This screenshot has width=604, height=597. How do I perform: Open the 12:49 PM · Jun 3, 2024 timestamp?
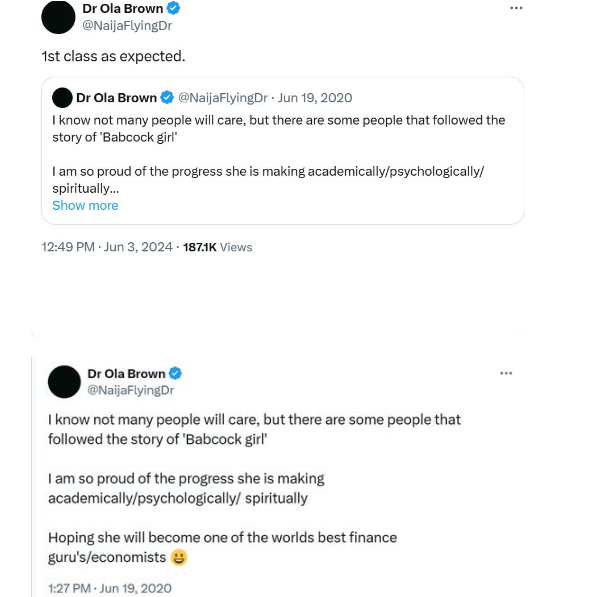107,246
